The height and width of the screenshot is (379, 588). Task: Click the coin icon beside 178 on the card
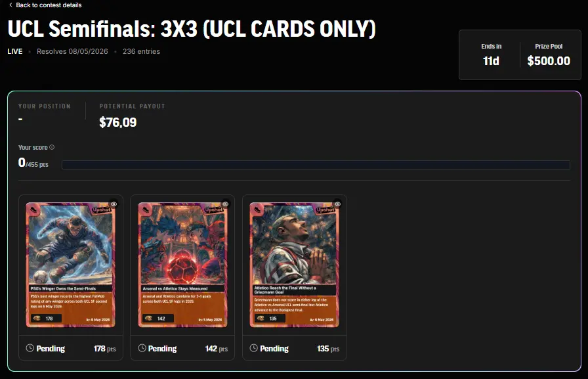tap(37, 318)
